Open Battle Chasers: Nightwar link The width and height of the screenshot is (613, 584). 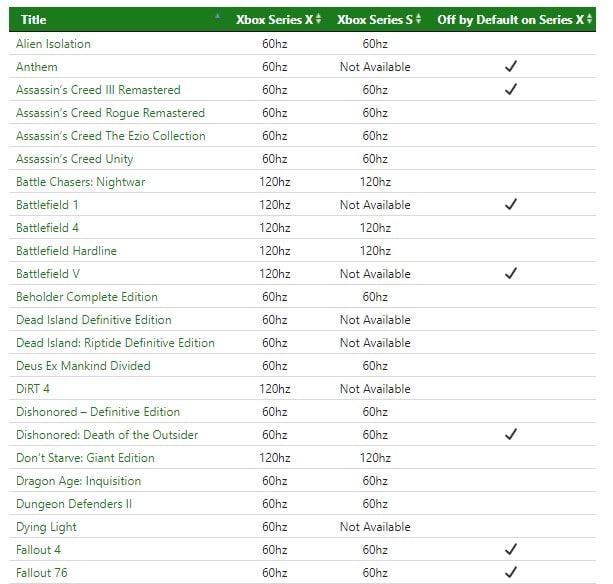tap(81, 182)
